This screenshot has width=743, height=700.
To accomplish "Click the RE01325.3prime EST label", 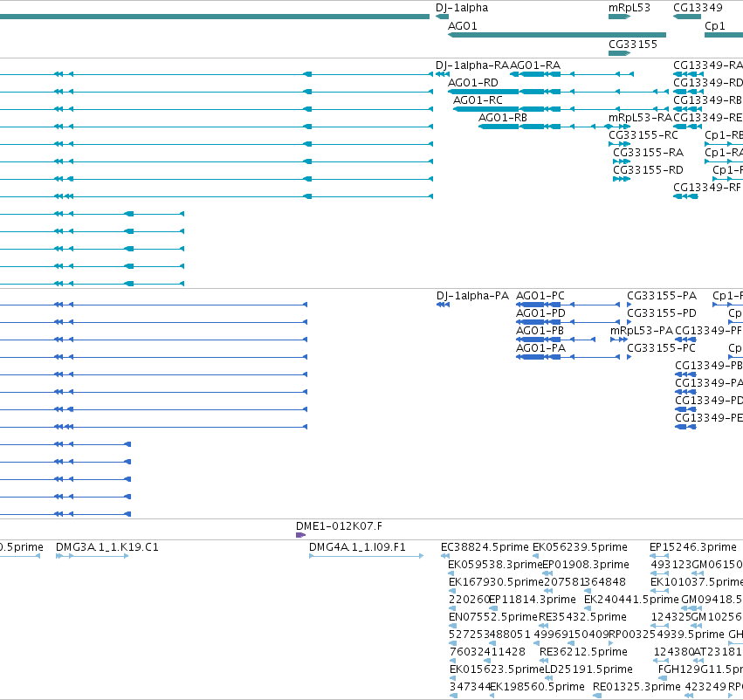I will 636,687.
